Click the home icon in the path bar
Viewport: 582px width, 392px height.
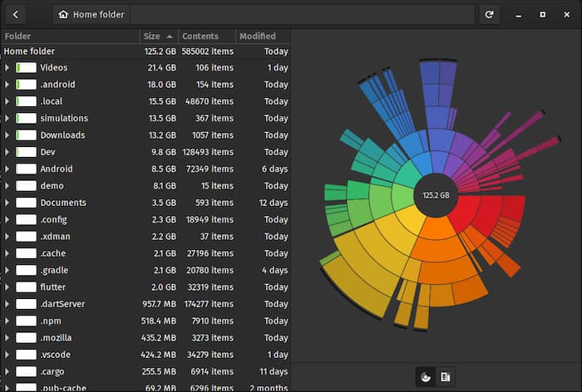tap(63, 14)
